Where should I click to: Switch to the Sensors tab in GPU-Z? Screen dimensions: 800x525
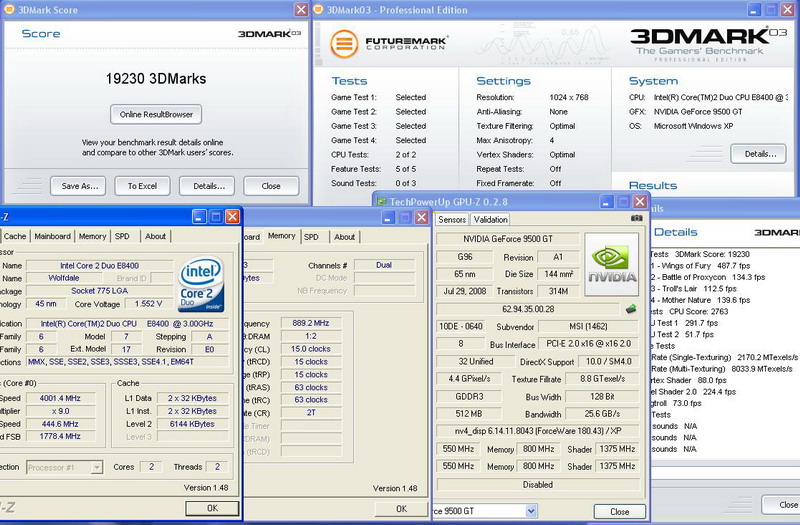pyautogui.click(x=452, y=219)
